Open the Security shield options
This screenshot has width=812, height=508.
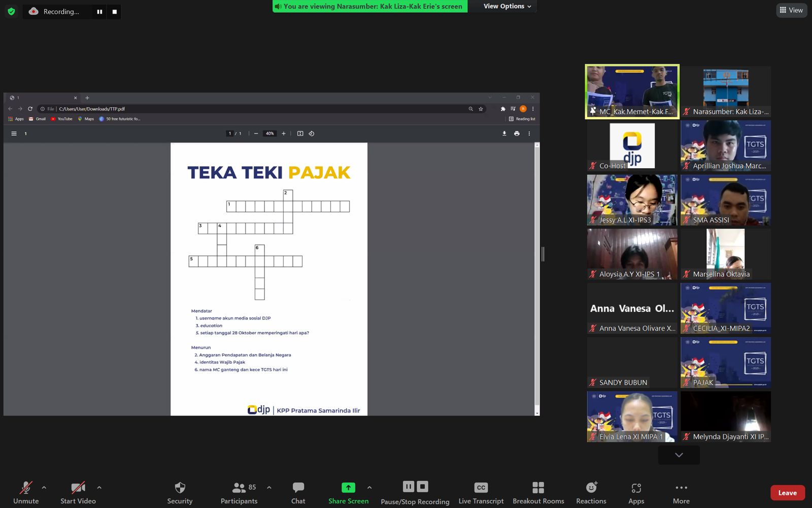click(180, 492)
